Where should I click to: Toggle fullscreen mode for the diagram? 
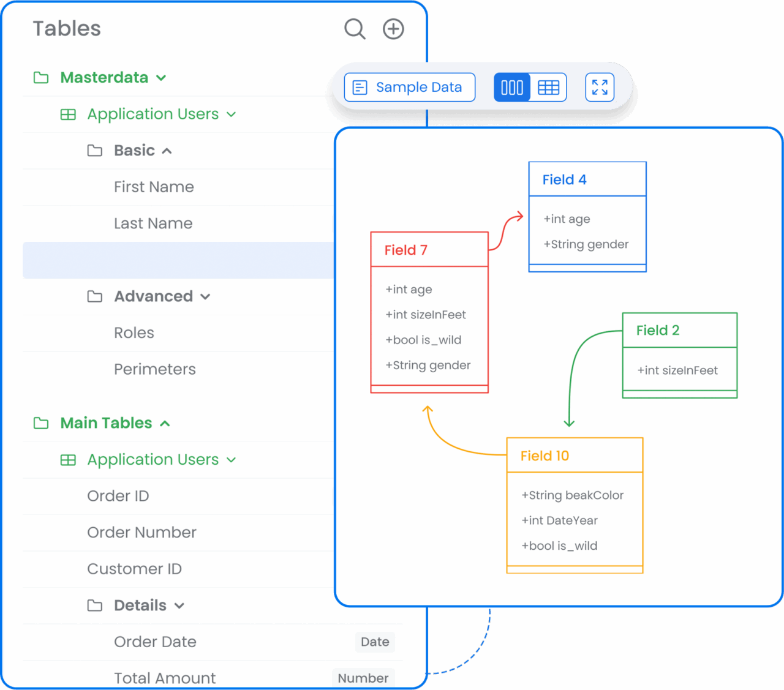point(599,87)
